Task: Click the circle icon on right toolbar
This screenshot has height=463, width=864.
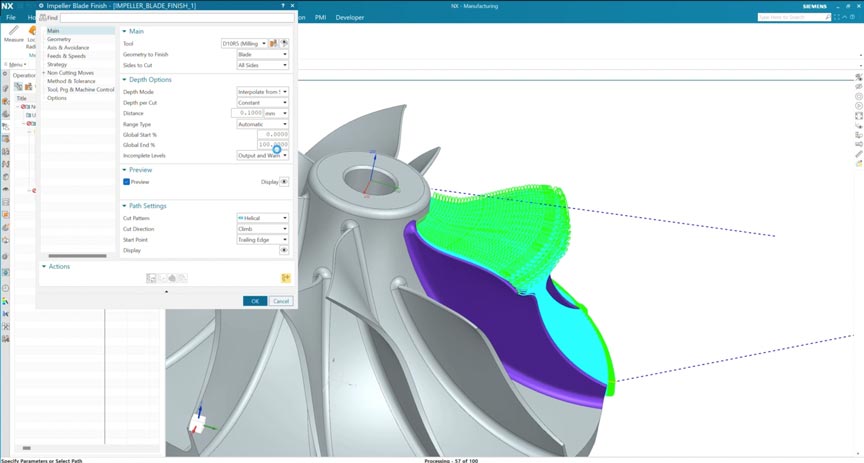Action: 858,96
